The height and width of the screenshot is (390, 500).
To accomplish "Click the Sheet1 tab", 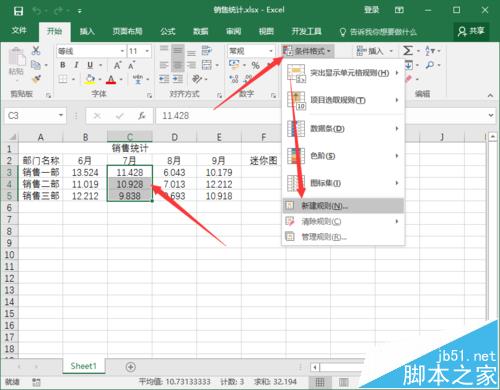I will click(83, 366).
